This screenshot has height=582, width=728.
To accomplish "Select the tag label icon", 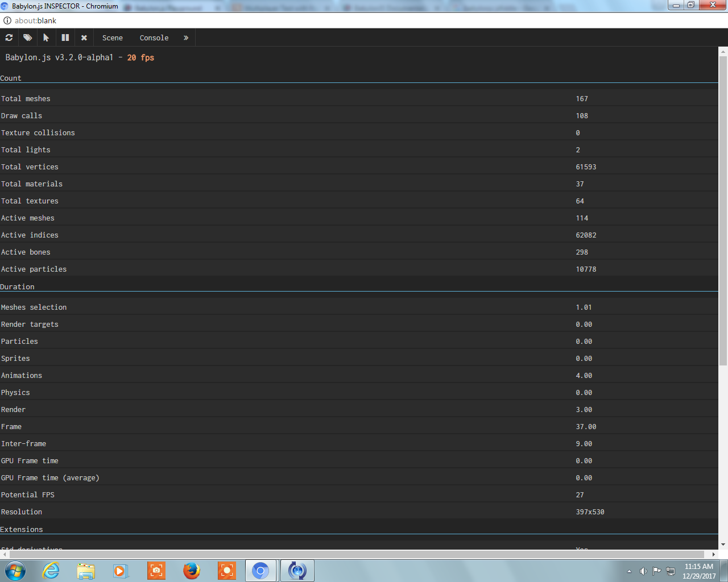I will pos(27,38).
